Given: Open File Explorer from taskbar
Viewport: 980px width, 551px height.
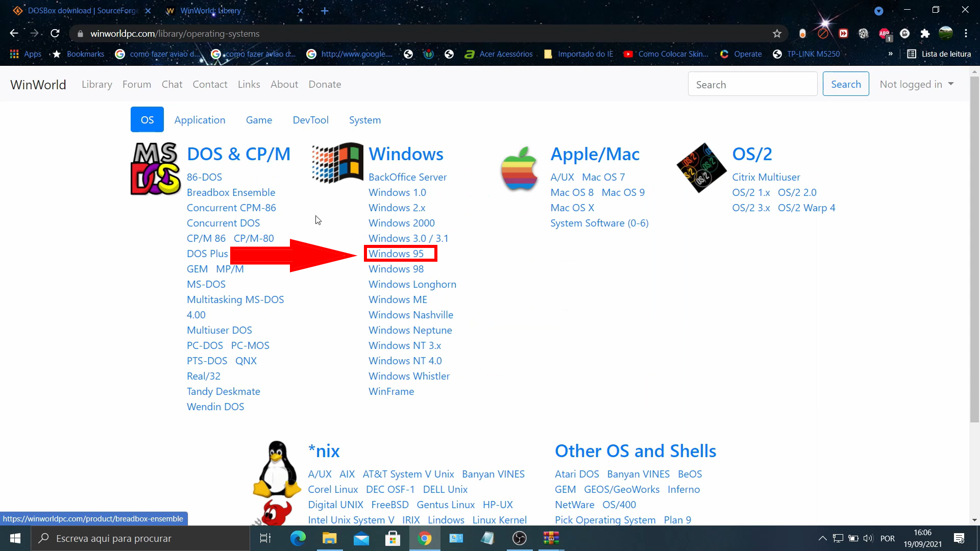Looking at the screenshot, I should click(x=329, y=538).
